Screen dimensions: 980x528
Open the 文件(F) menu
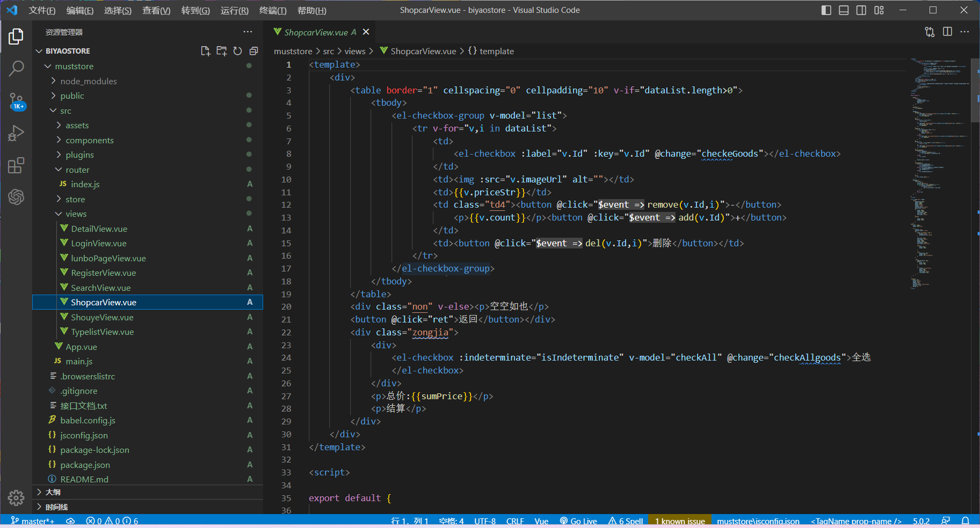click(42, 10)
